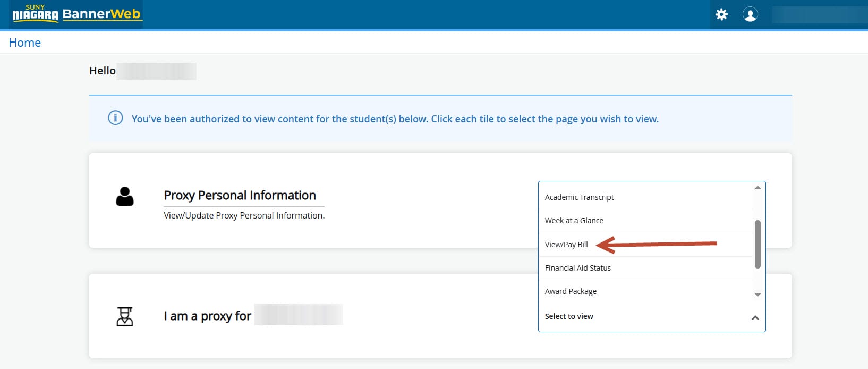
Task: Go to the Home breadcrumb link
Action: pos(24,43)
